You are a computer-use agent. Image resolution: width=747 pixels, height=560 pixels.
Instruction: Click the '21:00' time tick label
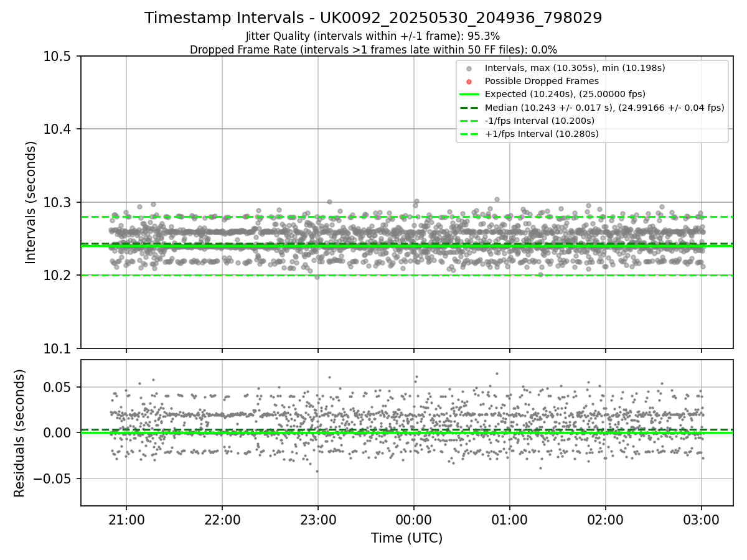coord(126,519)
